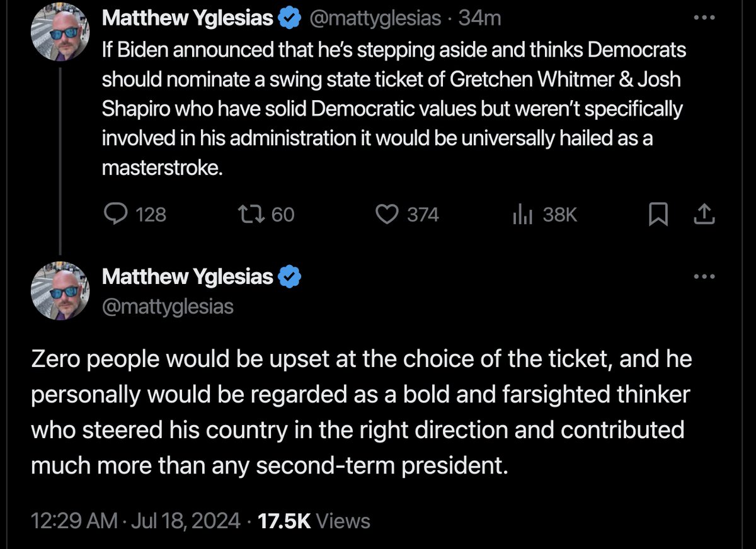The image size is (756, 549).
Task: Open the first tweet by clicking its masterstroke text
Action: point(163,169)
